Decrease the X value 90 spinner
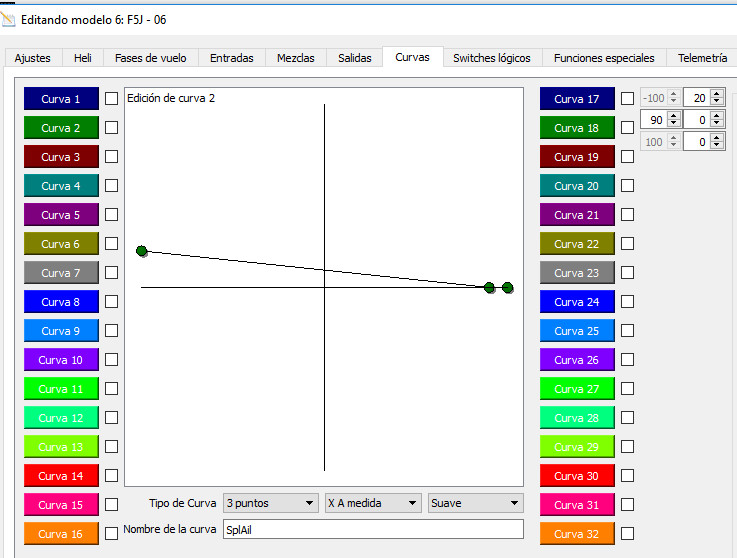 tap(673, 123)
